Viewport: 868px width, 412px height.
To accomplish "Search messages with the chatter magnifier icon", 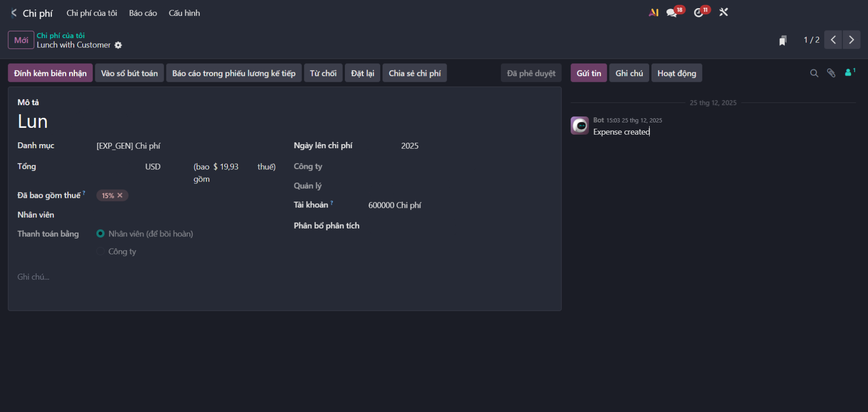I will click(814, 73).
